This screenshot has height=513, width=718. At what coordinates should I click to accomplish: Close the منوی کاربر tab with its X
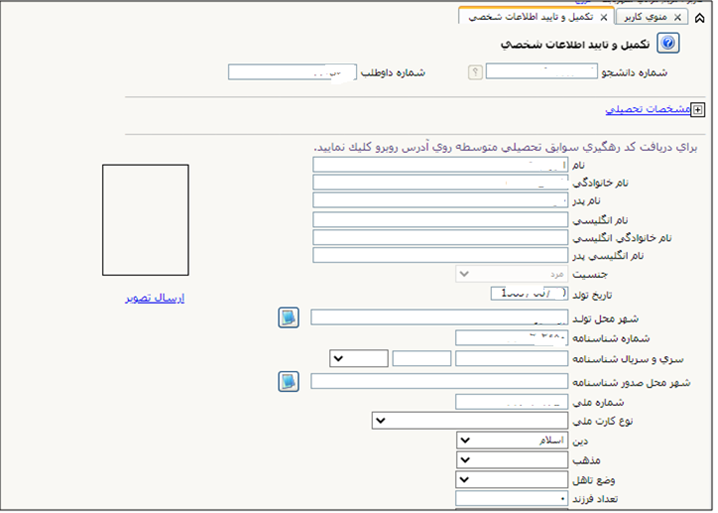coord(678,17)
